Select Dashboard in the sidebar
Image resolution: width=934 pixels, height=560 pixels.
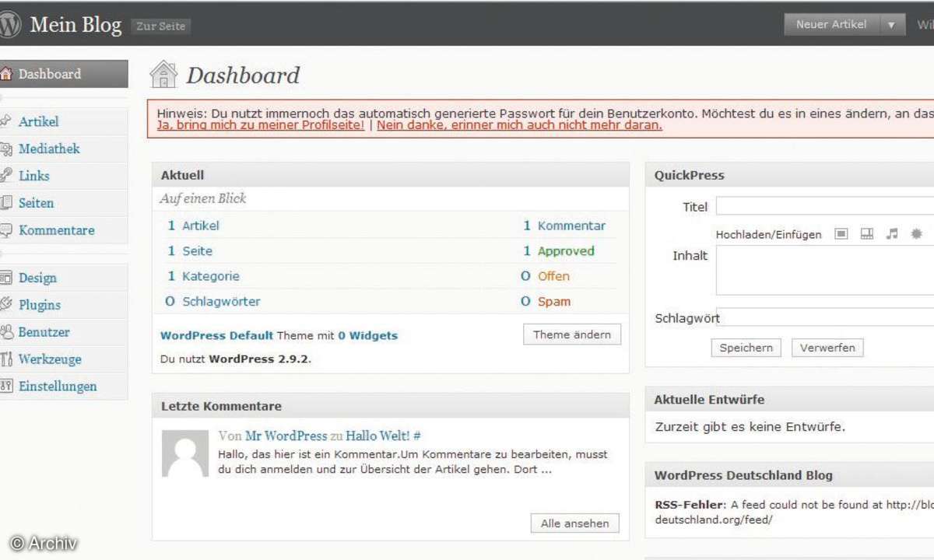[x=64, y=74]
